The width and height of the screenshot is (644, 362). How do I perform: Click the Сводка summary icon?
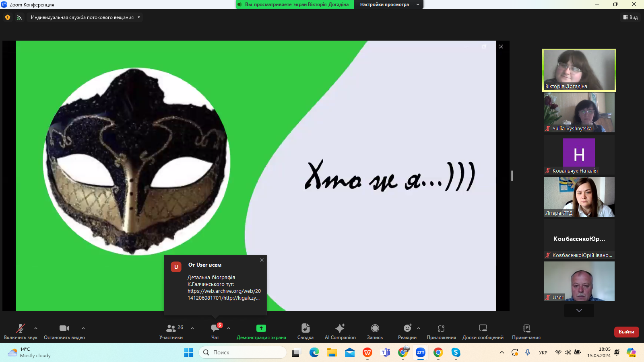point(305,331)
